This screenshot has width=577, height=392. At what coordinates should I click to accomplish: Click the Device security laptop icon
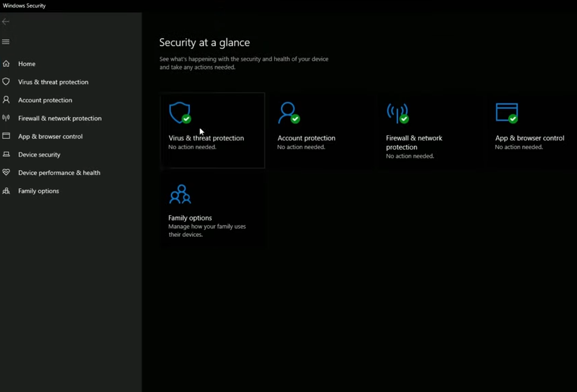click(6, 154)
